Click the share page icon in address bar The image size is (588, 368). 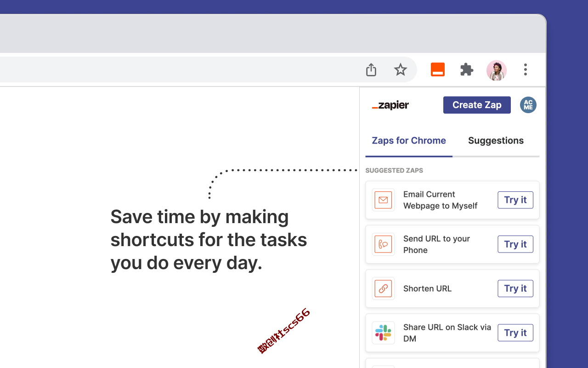click(371, 69)
